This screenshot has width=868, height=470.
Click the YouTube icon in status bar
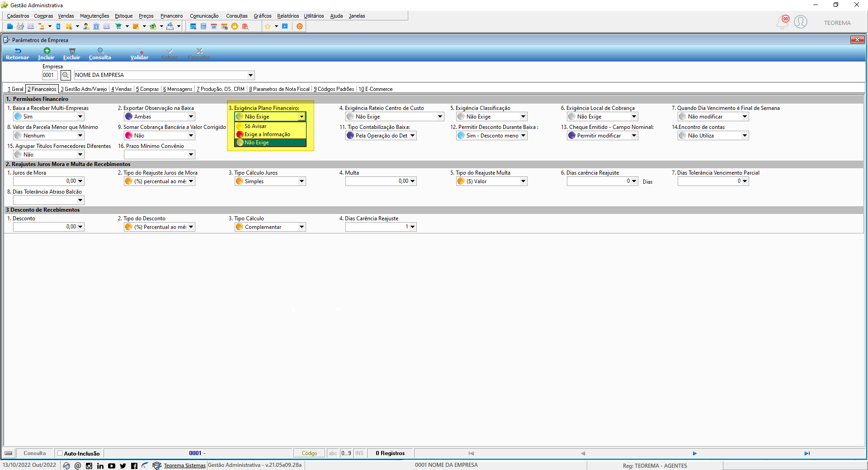[112, 465]
